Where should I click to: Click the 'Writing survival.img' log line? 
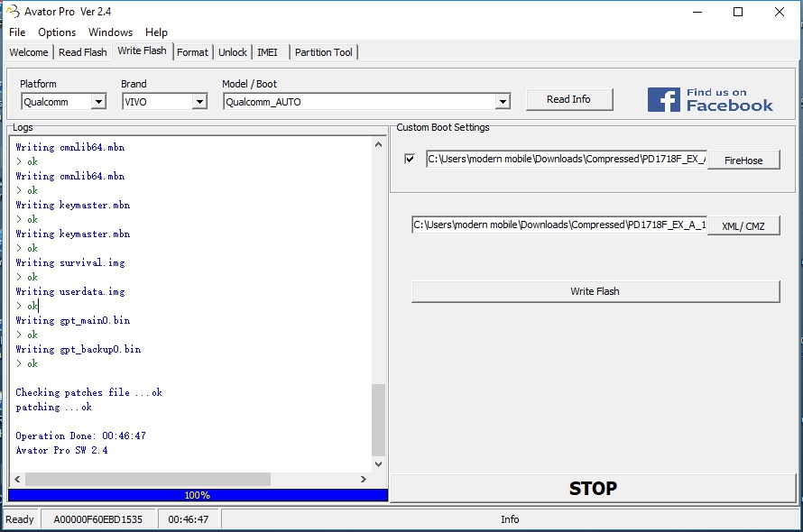[70, 262]
